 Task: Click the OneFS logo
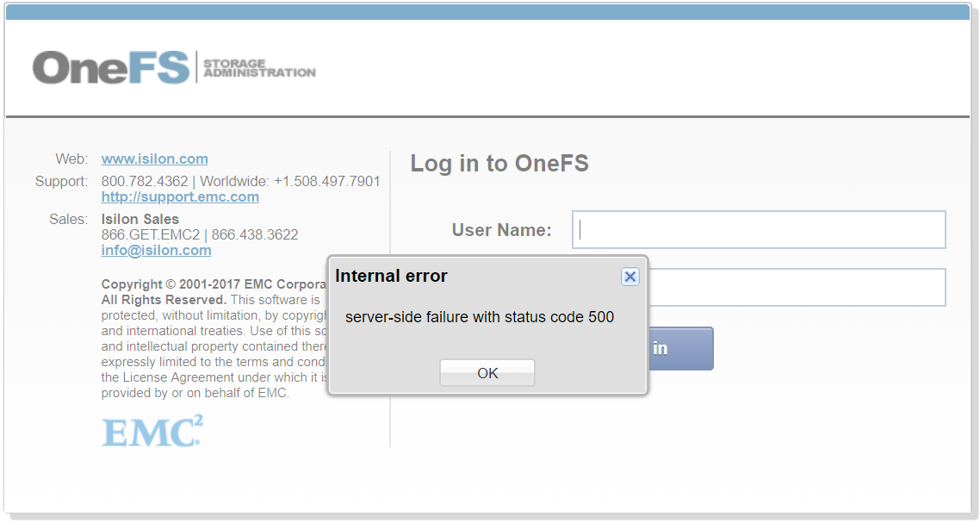pos(110,66)
